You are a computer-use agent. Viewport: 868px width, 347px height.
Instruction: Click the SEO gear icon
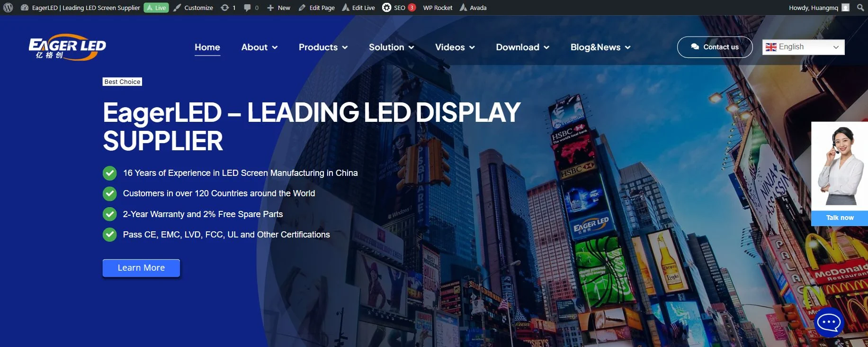(x=387, y=8)
